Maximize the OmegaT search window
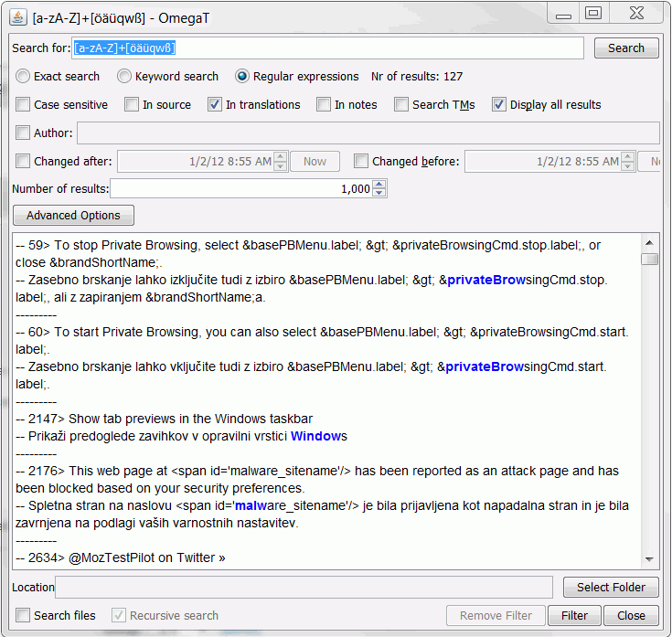Viewport: 672px width, 637px height. click(593, 14)
